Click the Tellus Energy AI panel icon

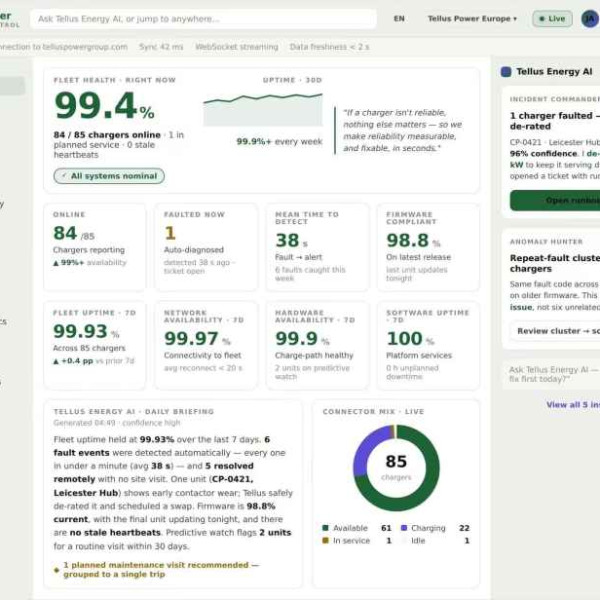pyautogui.click(x=506, y=72)
